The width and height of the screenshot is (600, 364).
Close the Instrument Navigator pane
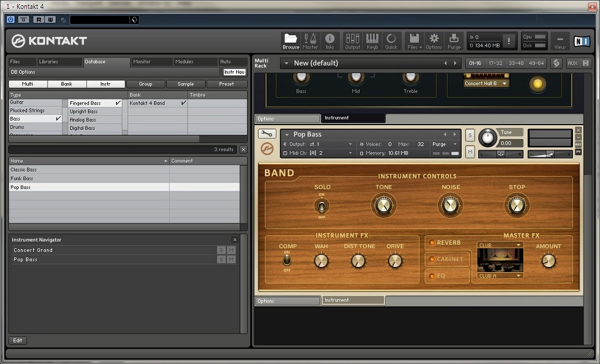point(235,240)
